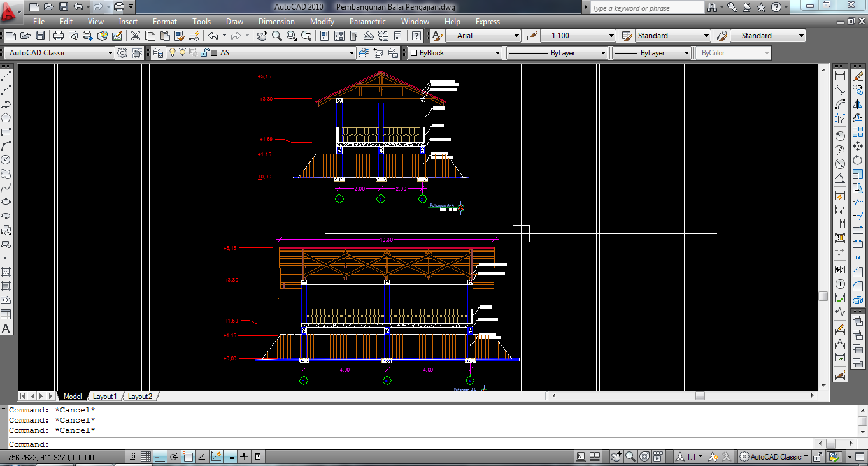Select the Polygon draw tool
868x466 pixels.
(x=6, y=118)
